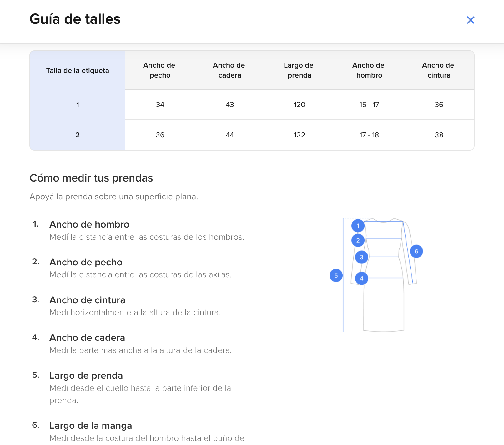Viewport: 504px width, 445px height.
Task: Click hip marker 4 on the diagram
Action: coord(362,278)
